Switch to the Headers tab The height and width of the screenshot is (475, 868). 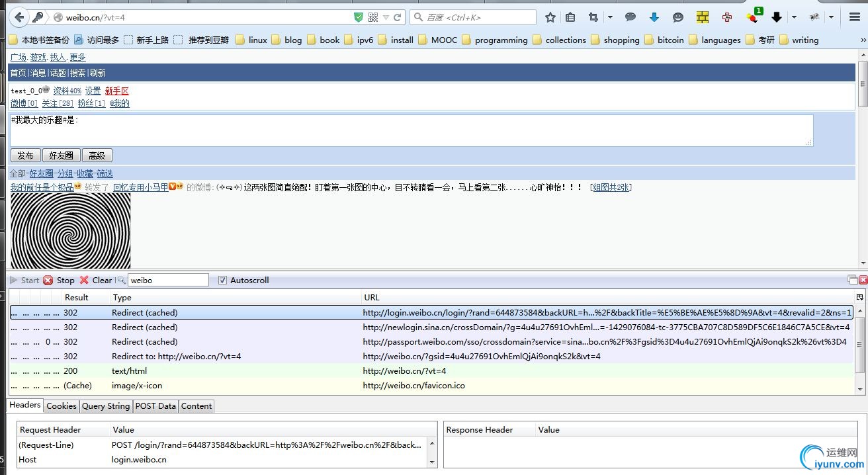tap(25, 406)
